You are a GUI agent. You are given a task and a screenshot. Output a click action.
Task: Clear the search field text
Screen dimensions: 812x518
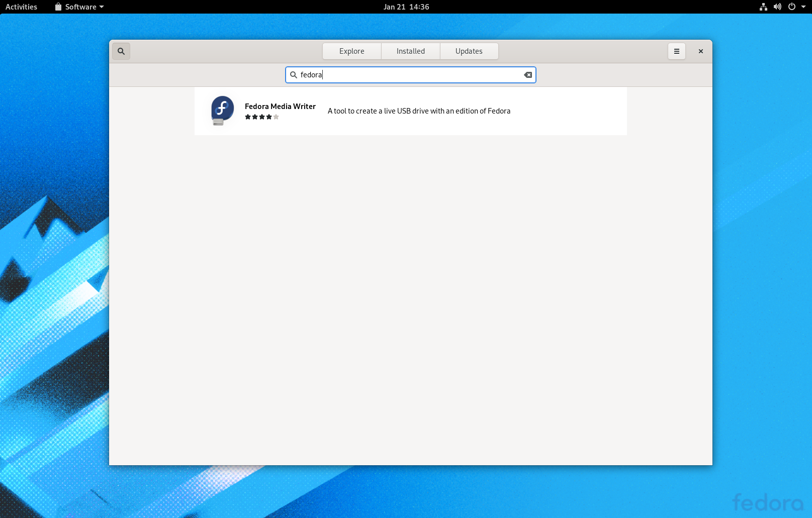tap(528, 75)
